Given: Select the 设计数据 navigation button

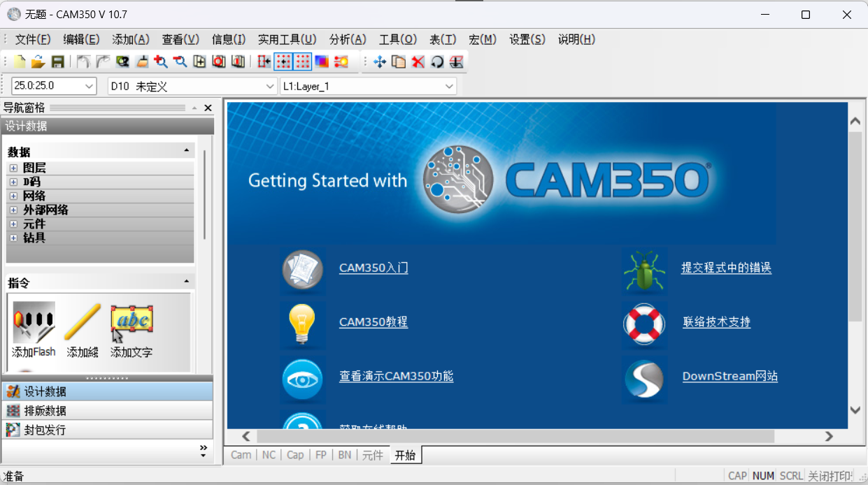Looking at the screenshot, I should tap(108, 391).
